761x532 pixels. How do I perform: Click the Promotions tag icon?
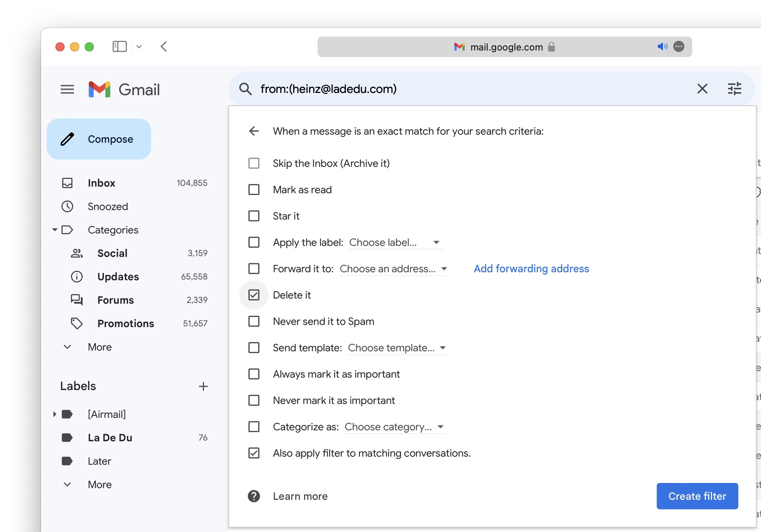tap(77, 323)
